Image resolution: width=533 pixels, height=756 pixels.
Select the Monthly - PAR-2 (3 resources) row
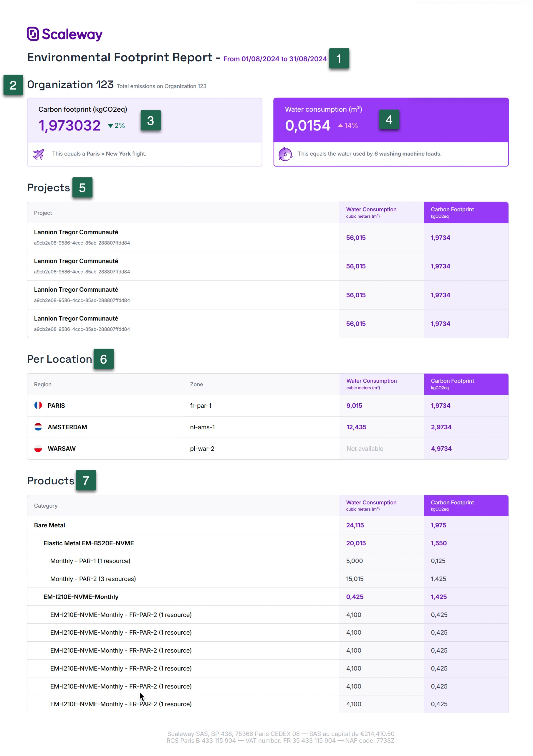point(93,579)
